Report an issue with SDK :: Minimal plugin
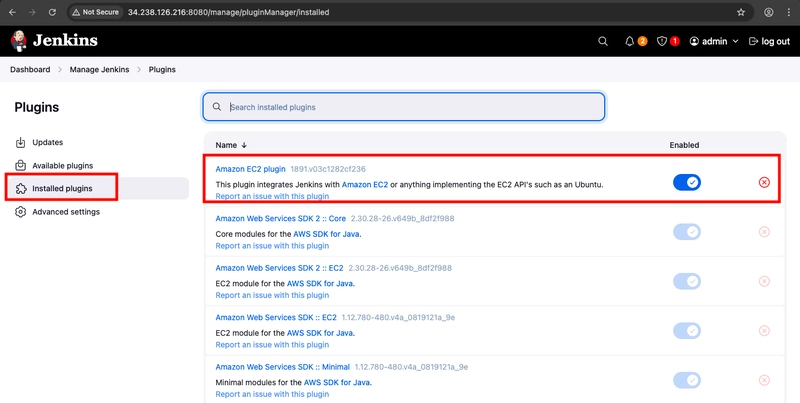This screenshot has height=403, width=800. pos(272,394)
